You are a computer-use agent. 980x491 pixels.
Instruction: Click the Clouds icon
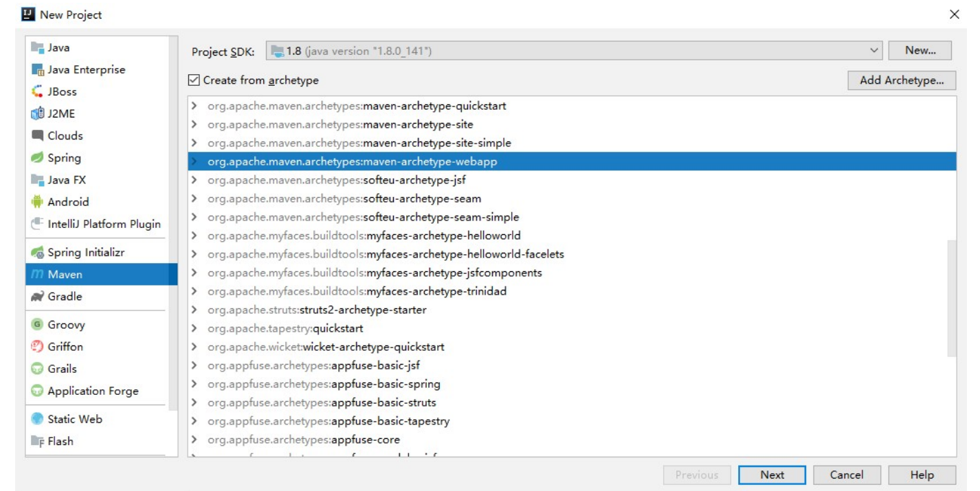(37, 136)
